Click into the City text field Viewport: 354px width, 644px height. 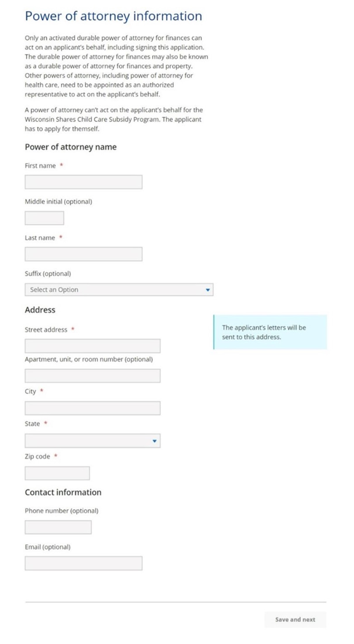(92, 408)
